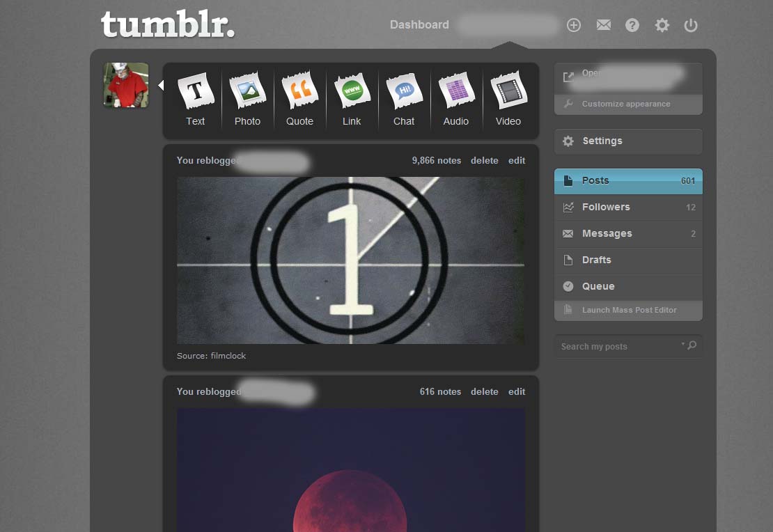
Task: Click the 601 posts count
Action: [x=688, y=181]
